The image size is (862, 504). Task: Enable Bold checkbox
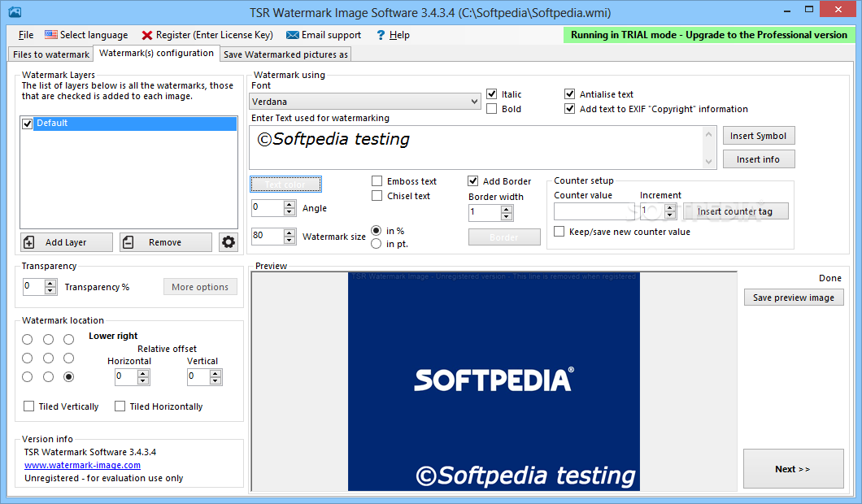[x=491, y=109]
